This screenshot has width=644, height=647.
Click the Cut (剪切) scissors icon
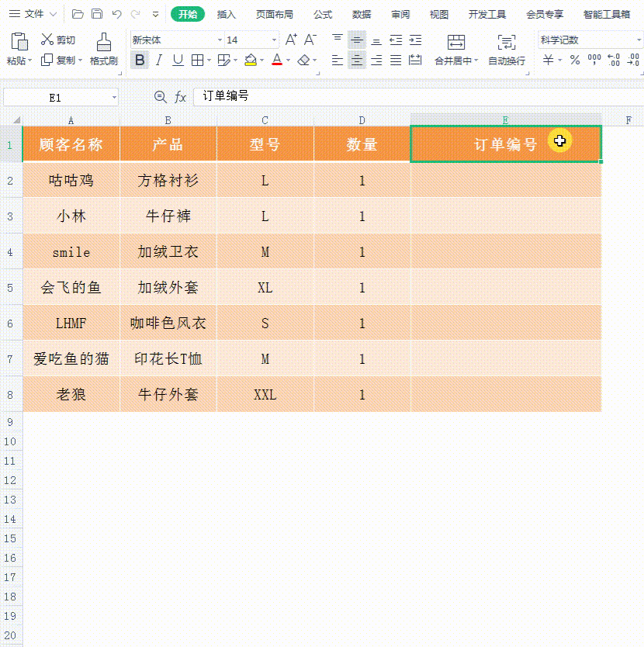coord(47,40)
